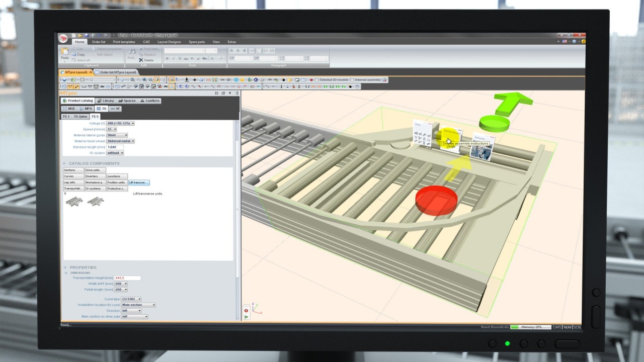Click the yellow display assembly instructions icon

[448, 136]
